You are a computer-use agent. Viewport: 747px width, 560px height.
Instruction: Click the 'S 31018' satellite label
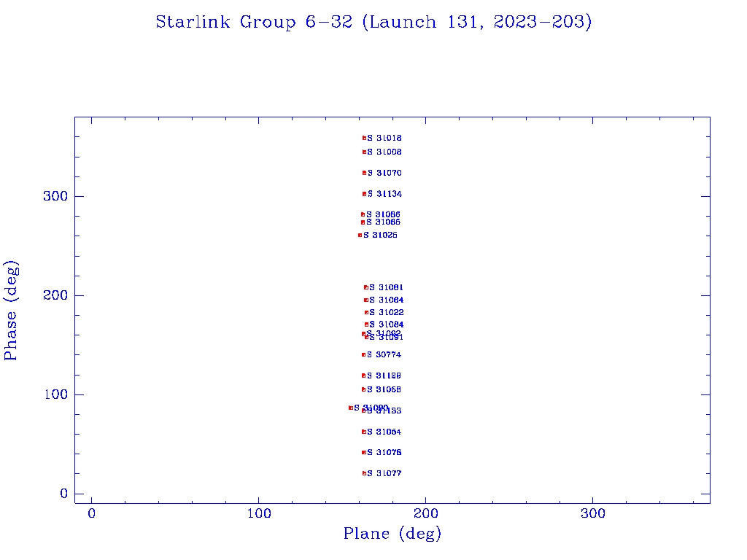pyautogui.click(x=384, y=138)
